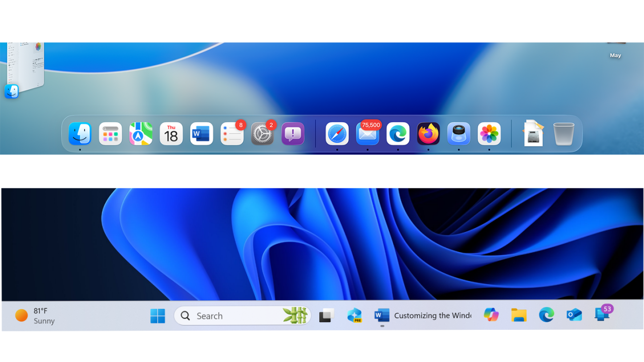Start Firefox from the Dock
The width and height of the screenshot is (644, 362).
click(428, 134)
